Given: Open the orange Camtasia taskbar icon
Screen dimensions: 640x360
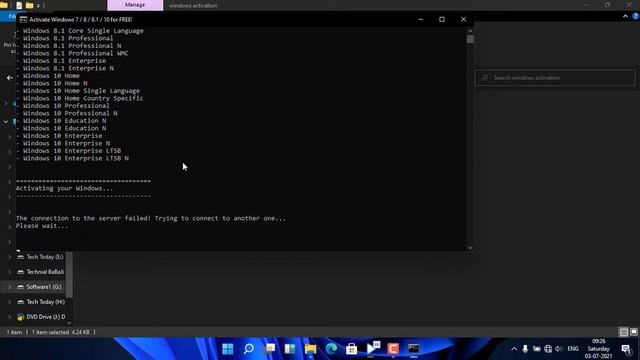Looking at the screenshot, I should click(393, 349).
